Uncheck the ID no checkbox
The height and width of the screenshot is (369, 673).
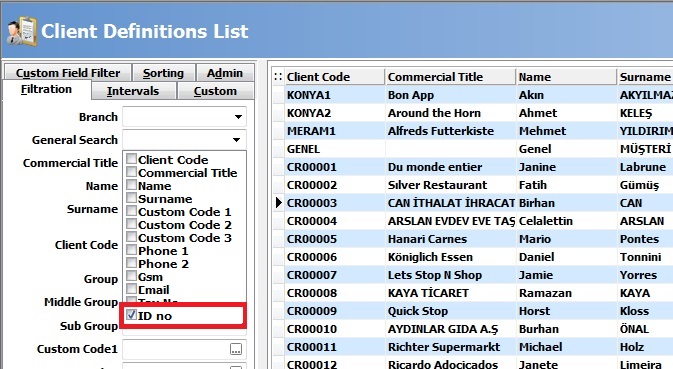click(x=131, y=315)
